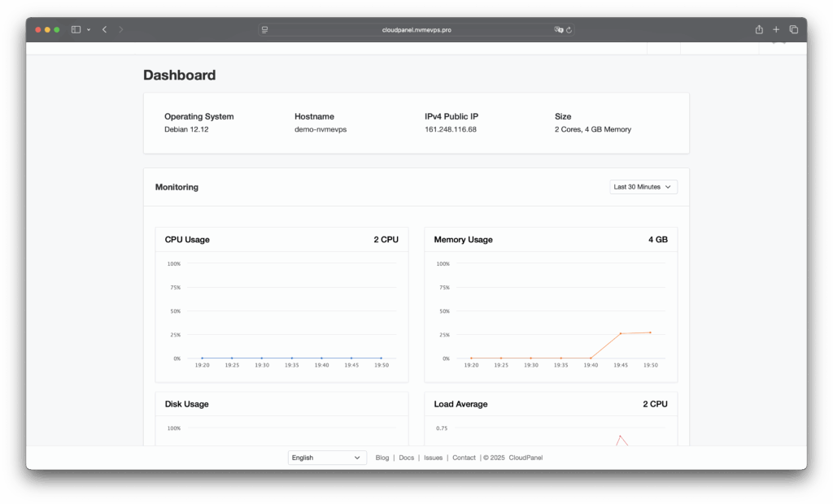Image resolution: width=833 pixels, height=504 pixels.
Task: Open the tab overview icon
Action: coord(794,29)
